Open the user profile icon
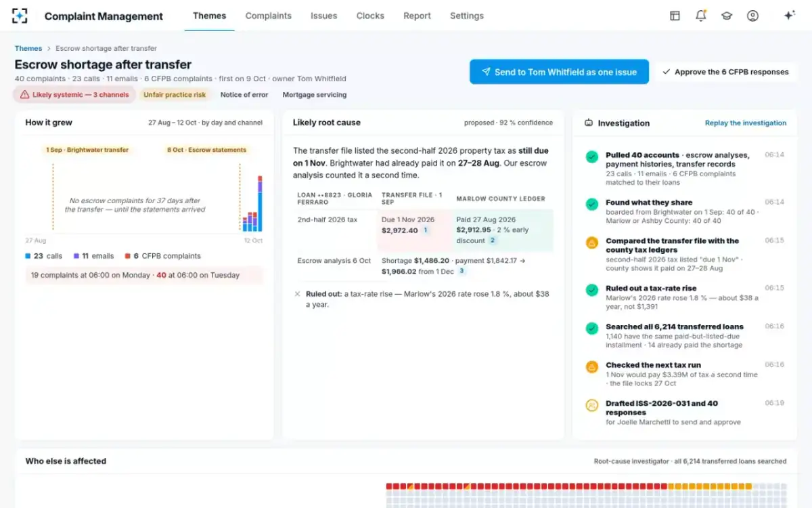 click(x=752, y=16)
